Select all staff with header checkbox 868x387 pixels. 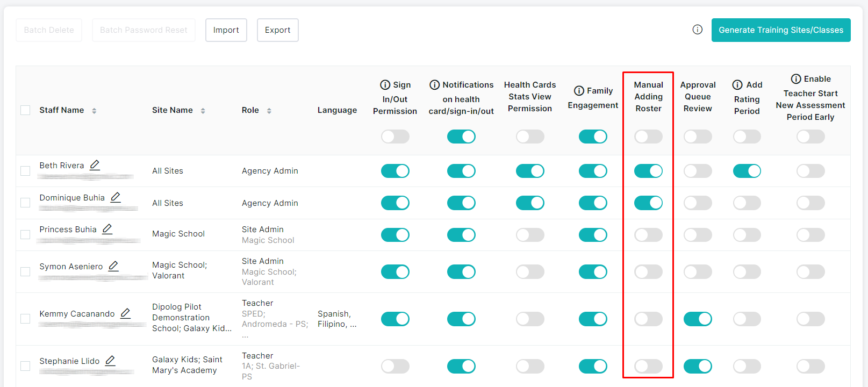tap(25, 110)
